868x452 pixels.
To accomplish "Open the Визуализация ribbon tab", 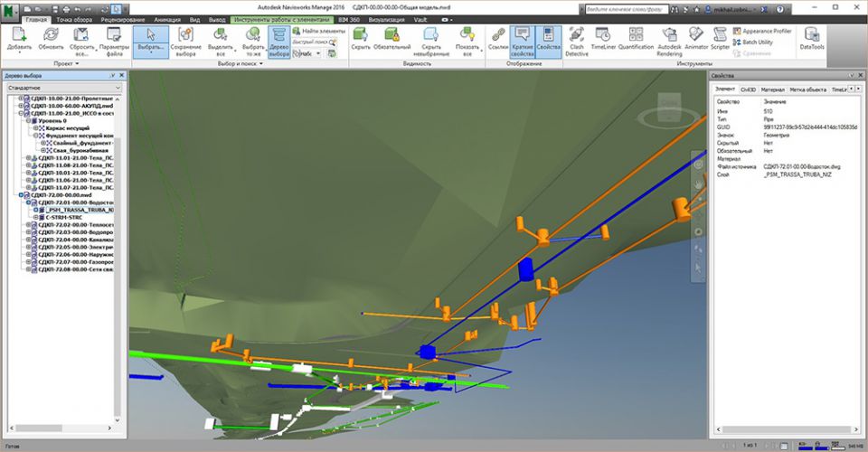I will click(386, 19).
